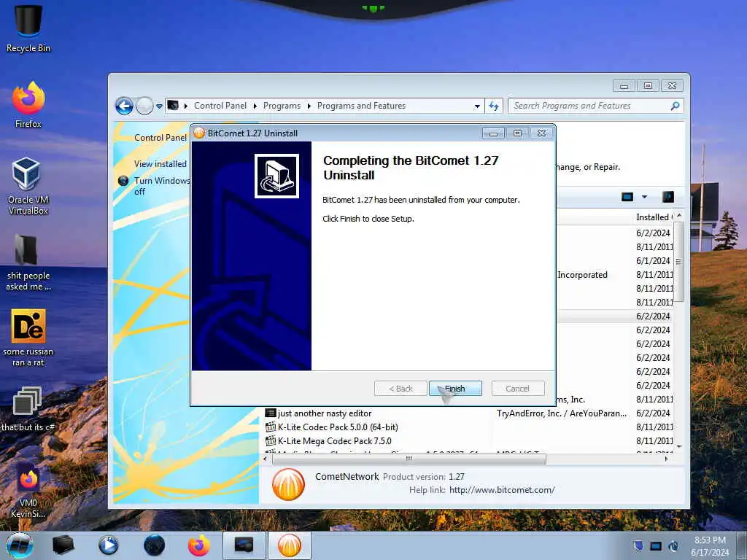Open the Windows Start menu orb
This screenshot has width=747, height=560.
point(20,545)
